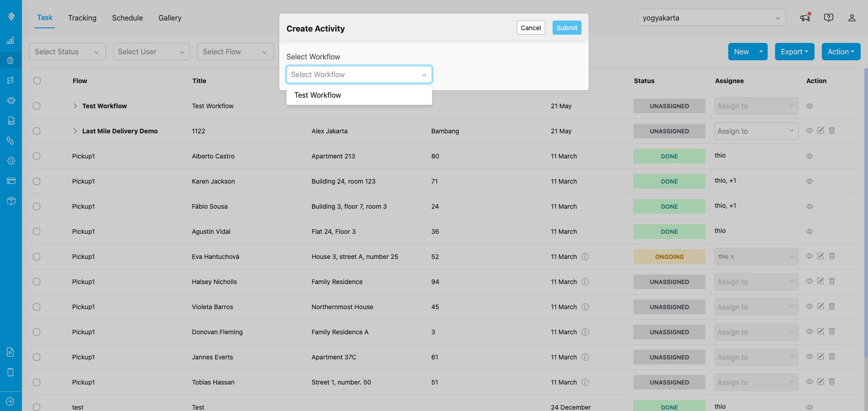Delete the Halsey Nicholls task
This screenshot has height=411, width=868.
click(832, 281)
